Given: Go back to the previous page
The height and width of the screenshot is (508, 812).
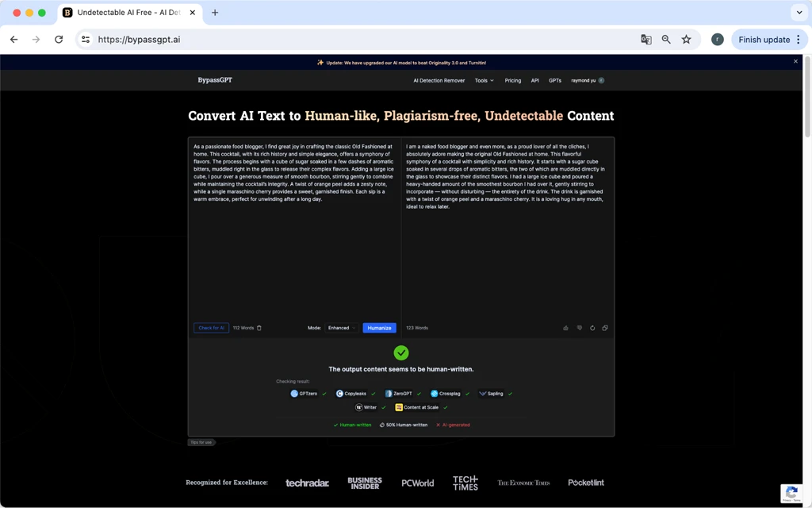Looking at the screenshot, I should point(14,40).
